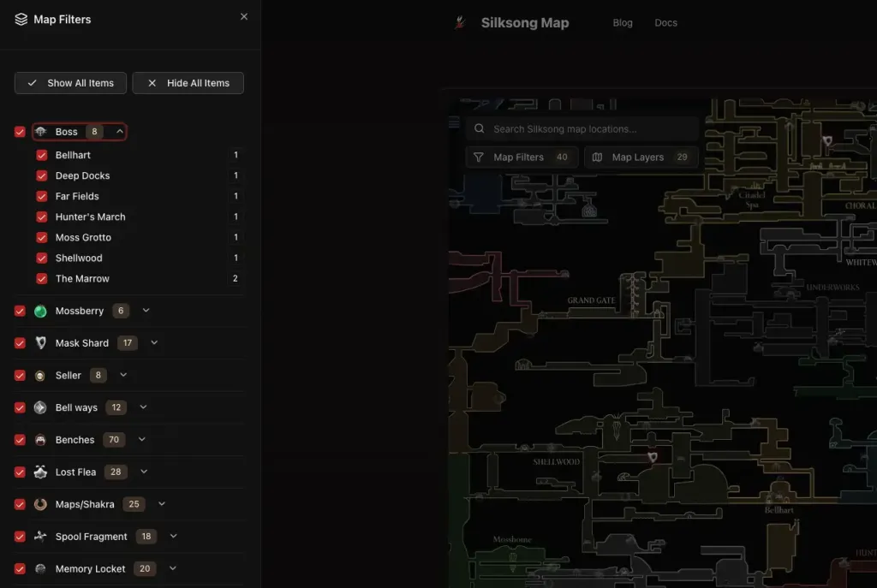Viewport: 877px width, 588px height.
Task: Toggle the Mask Shard checkbox
Action: tap(21, 343)
